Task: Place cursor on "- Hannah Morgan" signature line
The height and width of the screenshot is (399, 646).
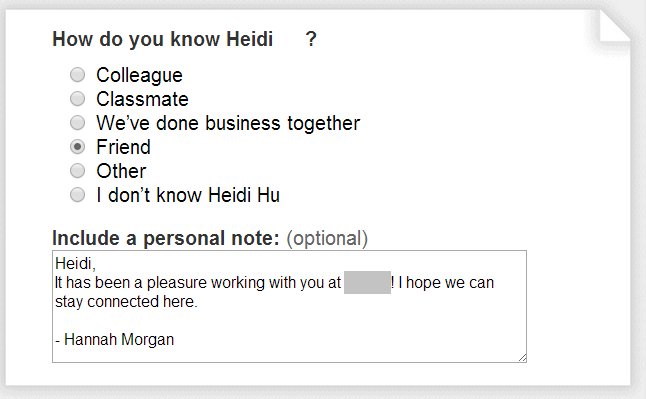Action: click(x=115, y=340)
